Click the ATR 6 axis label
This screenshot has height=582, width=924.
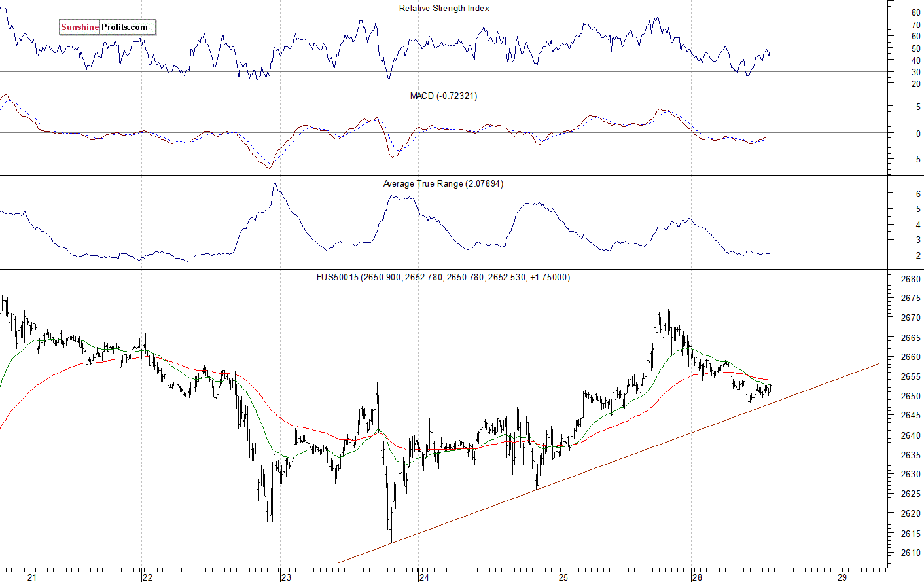[x=918, y=194]
